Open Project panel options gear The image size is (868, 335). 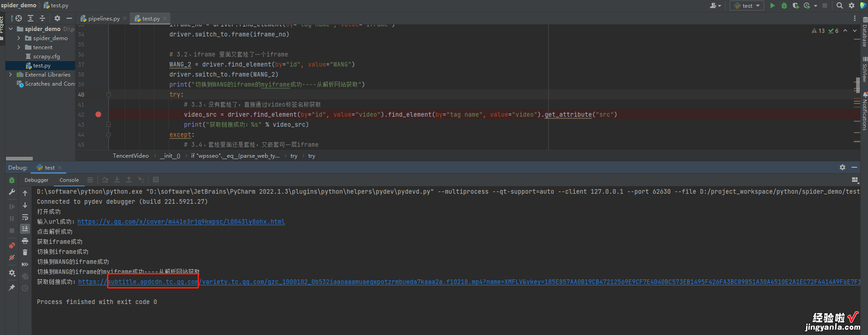pyautogui.click(x=57, y=18)
